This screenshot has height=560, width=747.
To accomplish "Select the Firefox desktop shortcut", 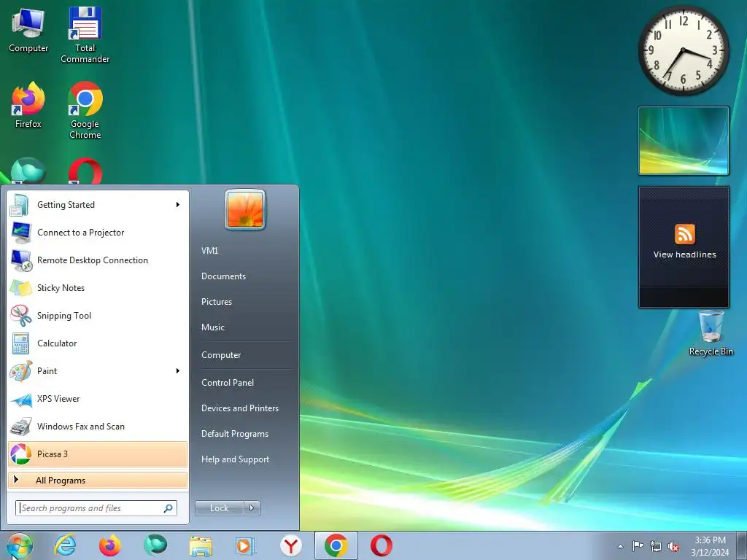I will 28,106.
